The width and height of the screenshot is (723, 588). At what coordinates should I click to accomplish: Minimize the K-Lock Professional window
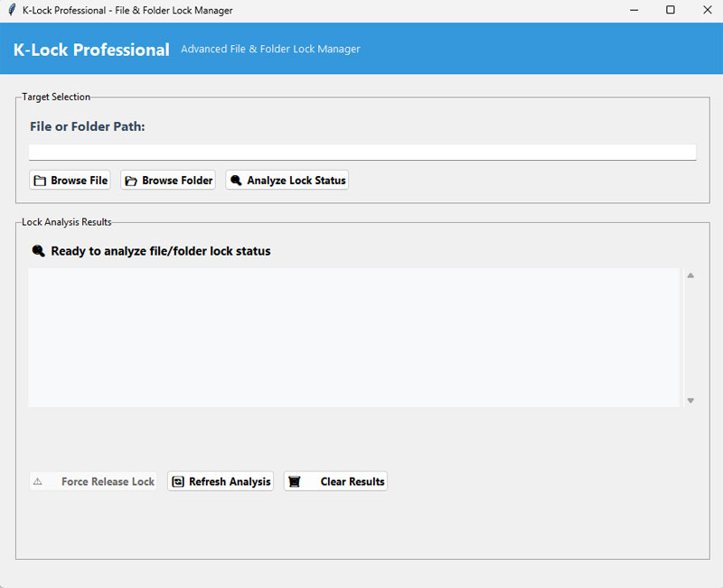634,10
